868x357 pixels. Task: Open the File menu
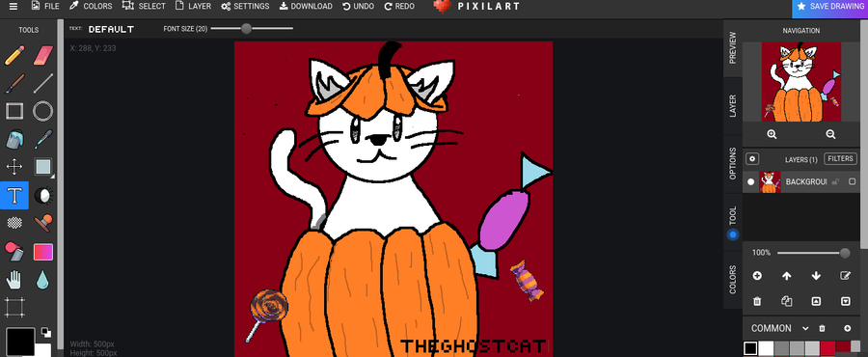coord(45,6)
